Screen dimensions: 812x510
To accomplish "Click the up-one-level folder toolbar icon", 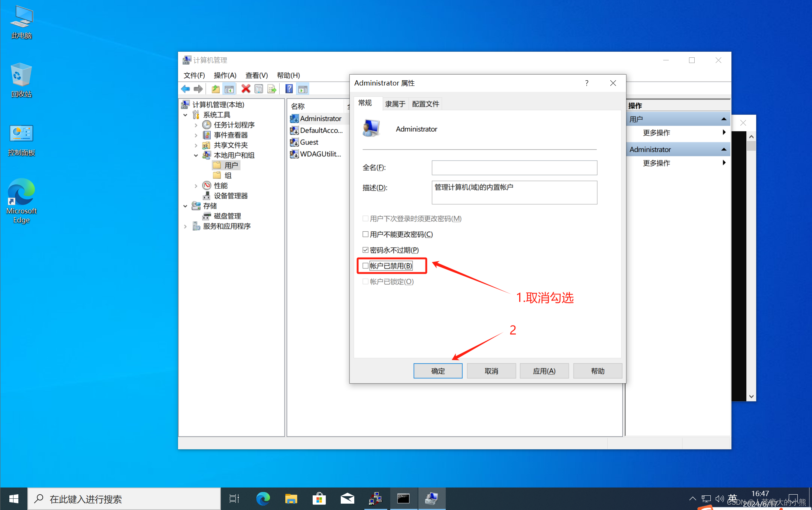I will click(216, 89).
